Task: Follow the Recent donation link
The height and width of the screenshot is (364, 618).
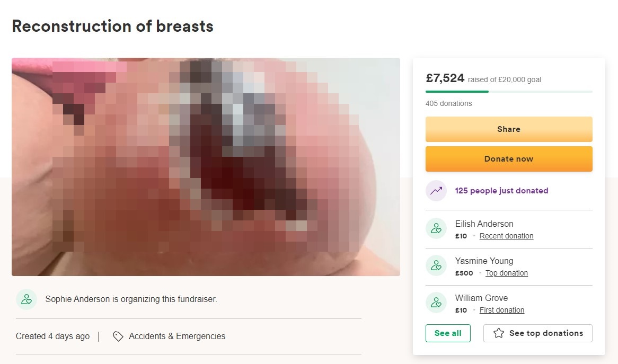Action: coord(506,236)
